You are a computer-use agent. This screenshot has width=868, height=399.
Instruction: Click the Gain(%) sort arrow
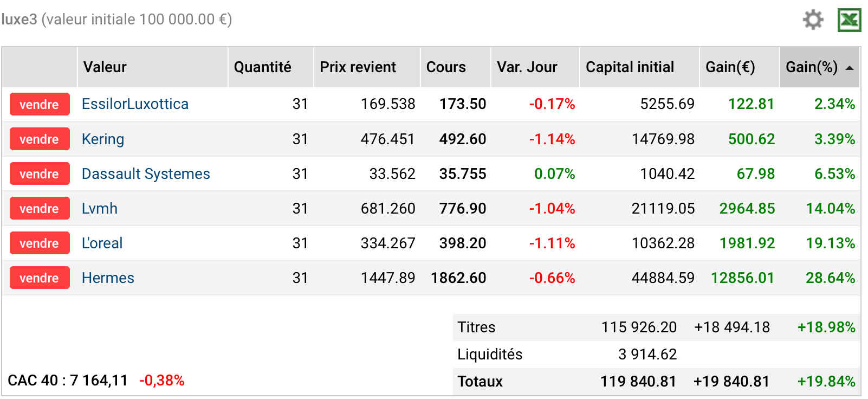[x=850, y=68]
